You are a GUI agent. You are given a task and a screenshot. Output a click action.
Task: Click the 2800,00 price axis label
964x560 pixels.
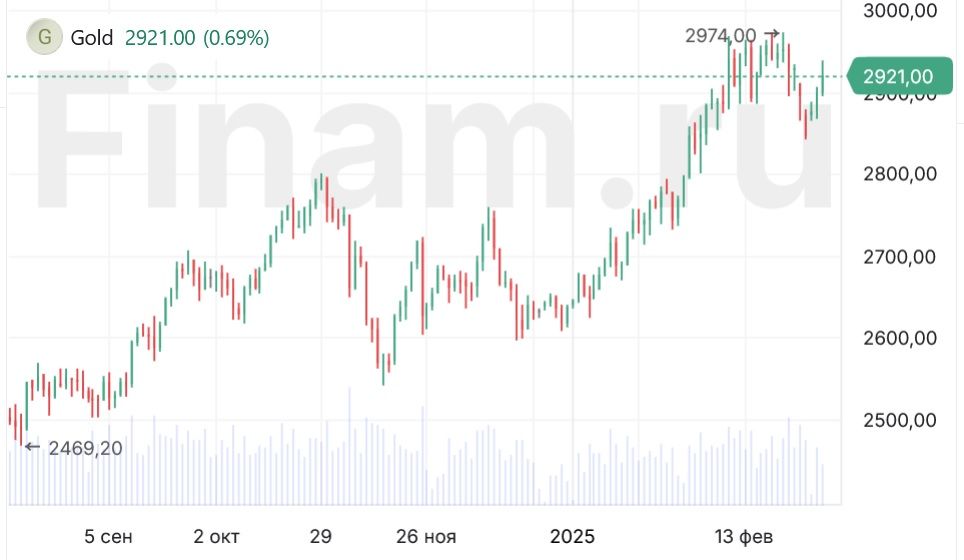click(898, 173)
